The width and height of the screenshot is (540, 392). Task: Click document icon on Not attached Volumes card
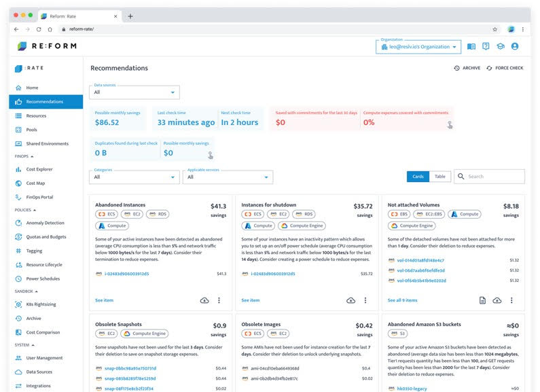click(x=482, y=300)
